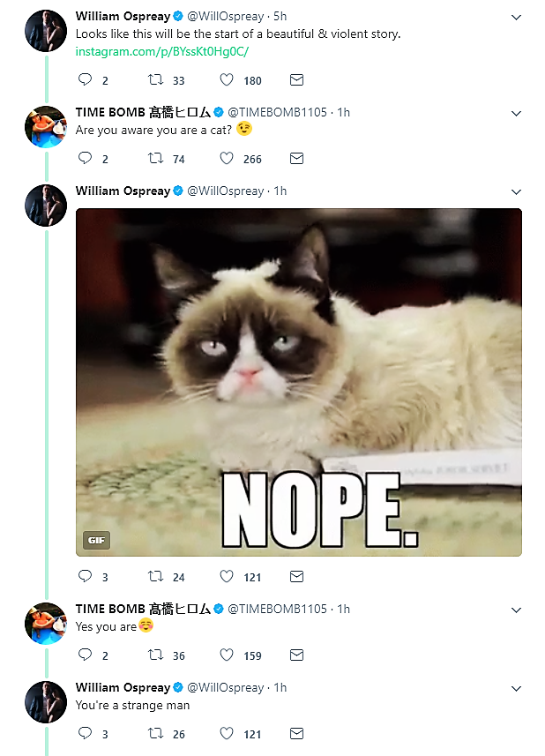Reply to the 'Yes you are' tweet
The image size is (545, 756).
coord(85,655)
